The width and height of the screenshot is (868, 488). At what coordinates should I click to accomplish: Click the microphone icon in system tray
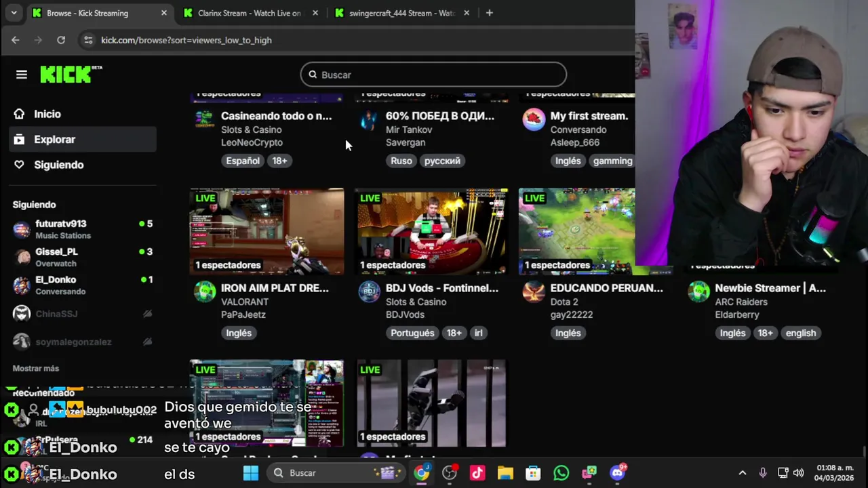coord(763,473)
